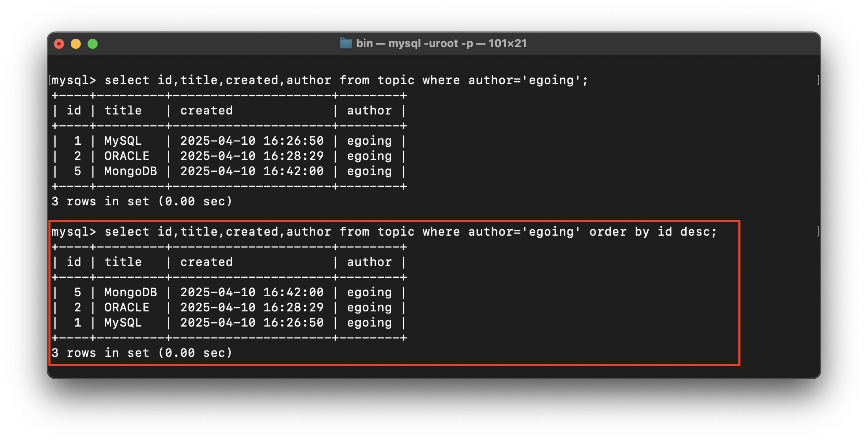Click the 'created' header in the first table
Viewport: 868px width, 441px height.
[207, 111]
